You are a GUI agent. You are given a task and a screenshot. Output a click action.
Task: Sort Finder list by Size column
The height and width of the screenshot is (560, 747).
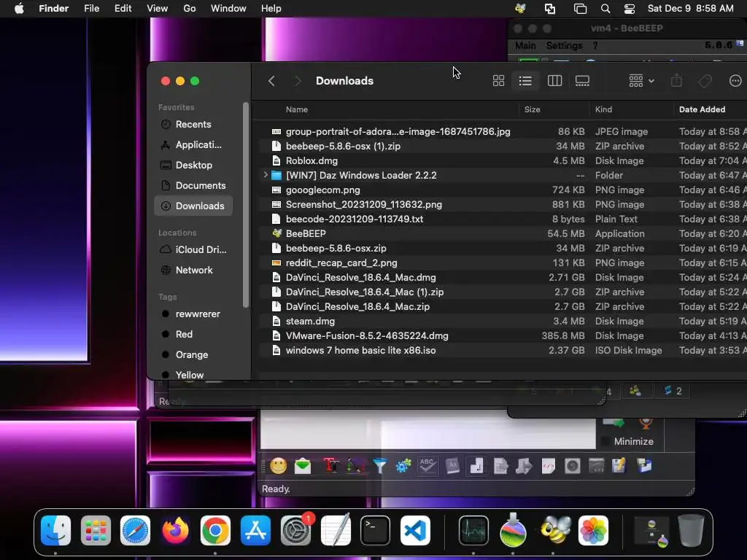pyautogui.click(x=532, y=109)
